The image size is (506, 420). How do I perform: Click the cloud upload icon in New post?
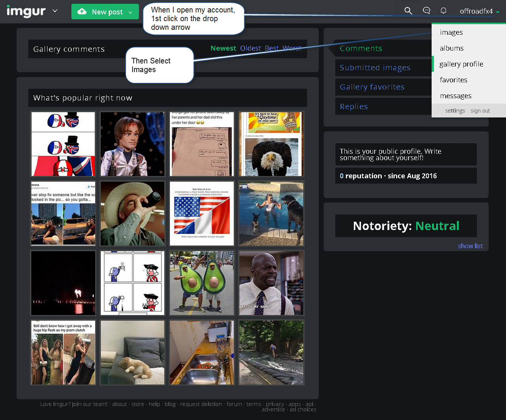tap(82, 12)
